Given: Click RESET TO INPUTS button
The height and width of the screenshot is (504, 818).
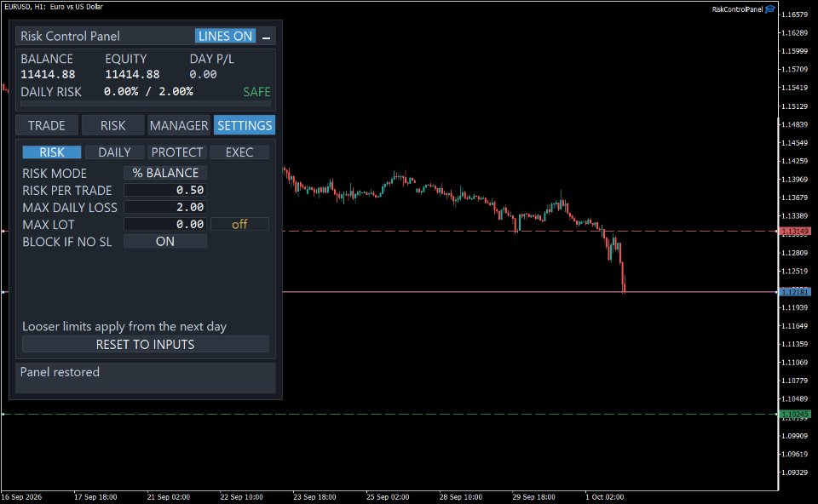Looking at the screenshot, I should pos(146,345).
